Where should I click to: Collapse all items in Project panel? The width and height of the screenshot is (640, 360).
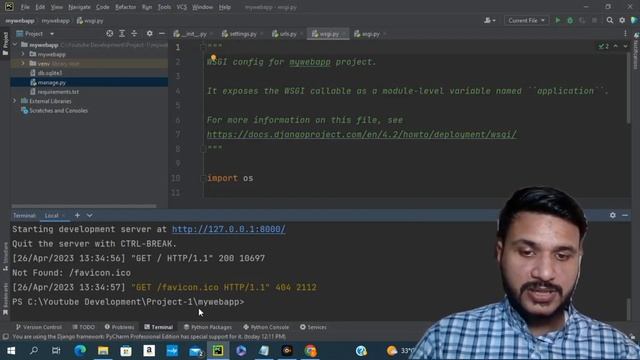[x=134, y=33]
